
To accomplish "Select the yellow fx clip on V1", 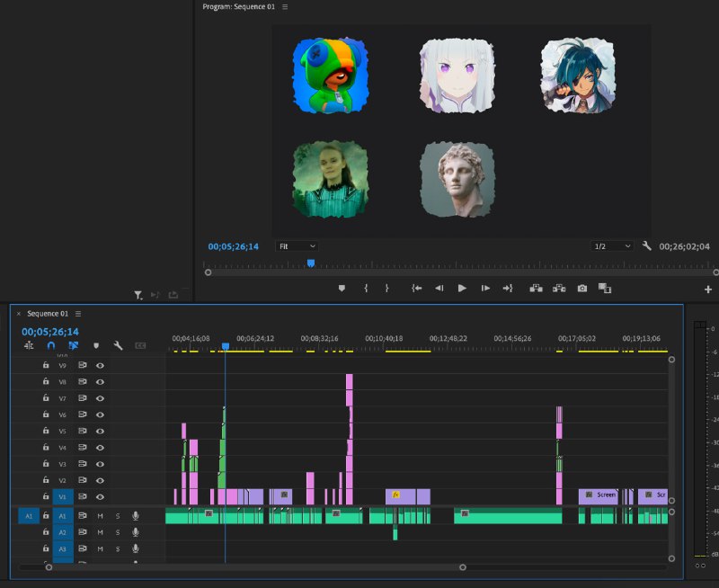I will point(400,496).
